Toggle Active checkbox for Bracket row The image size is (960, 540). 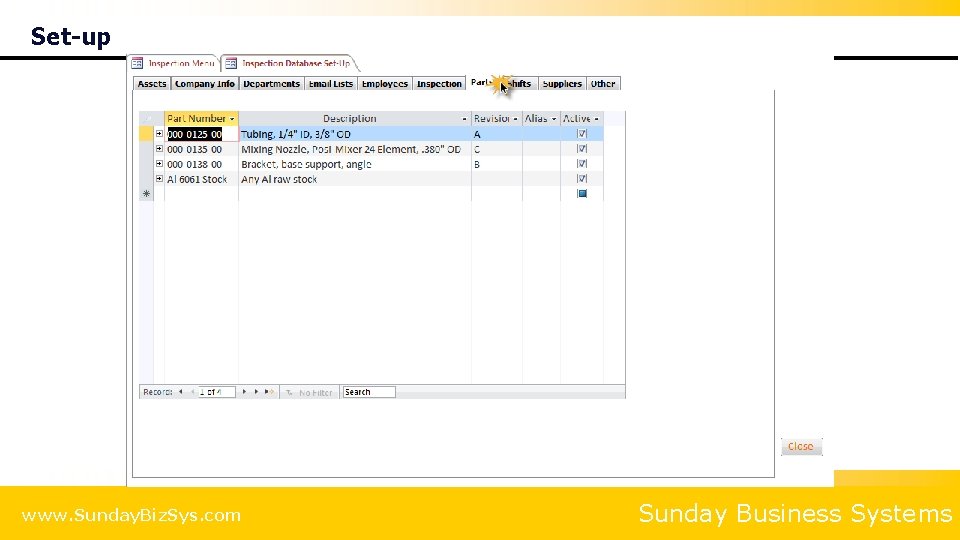(582, 163)
